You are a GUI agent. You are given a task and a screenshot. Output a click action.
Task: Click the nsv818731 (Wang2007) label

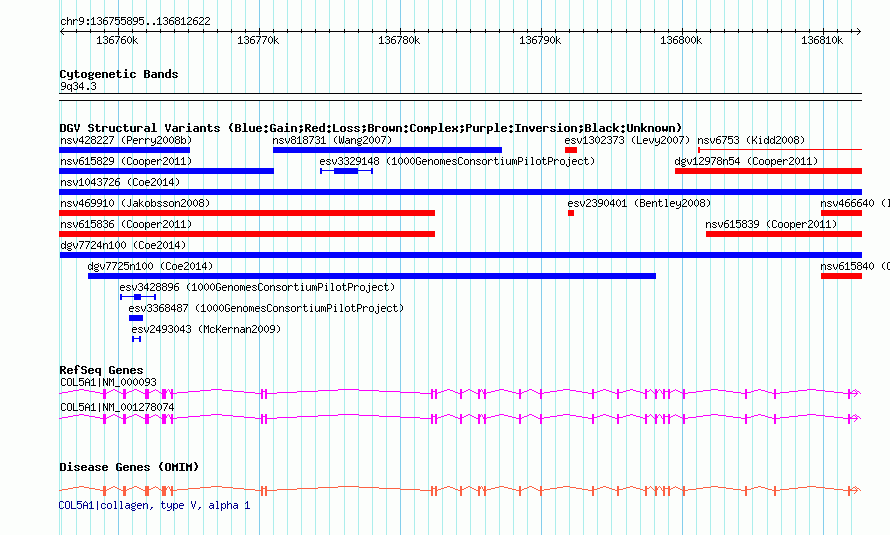[x=332, y=140]
